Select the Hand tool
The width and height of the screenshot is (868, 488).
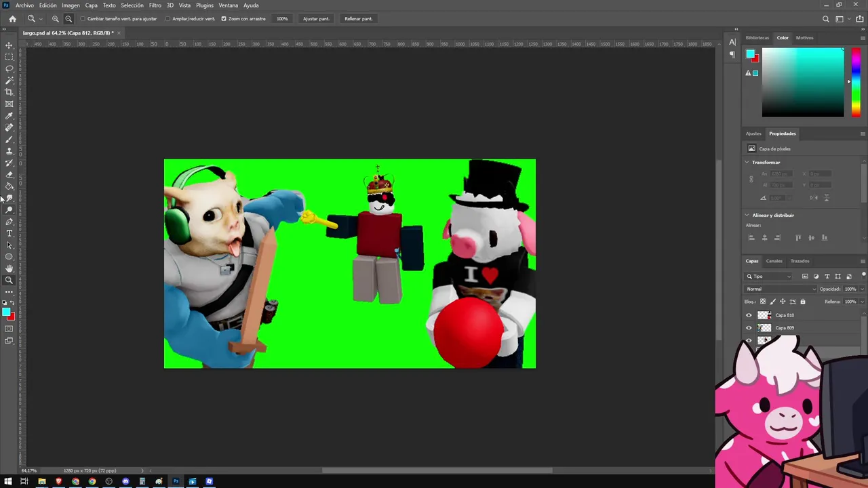tap(9, 268)
